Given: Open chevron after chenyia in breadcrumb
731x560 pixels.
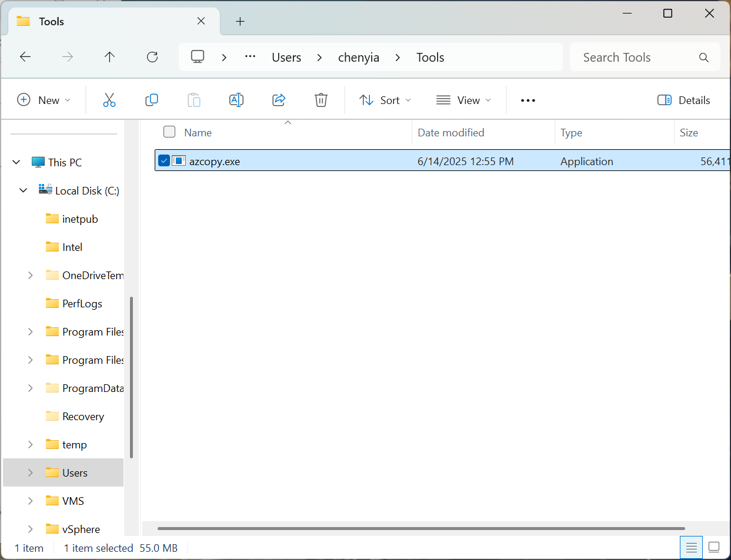Looking at the screenshot, I should [398, 57].
